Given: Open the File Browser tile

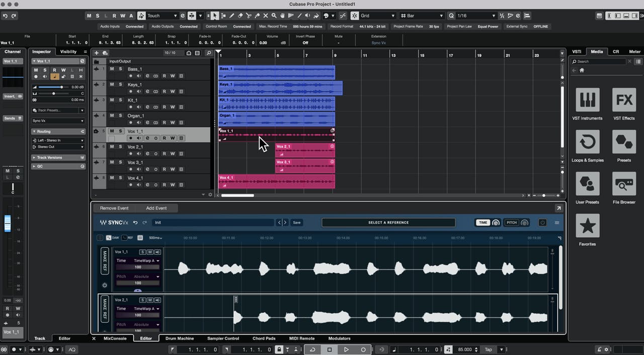Looking at the screenshot, I should [x=624, y=184].
